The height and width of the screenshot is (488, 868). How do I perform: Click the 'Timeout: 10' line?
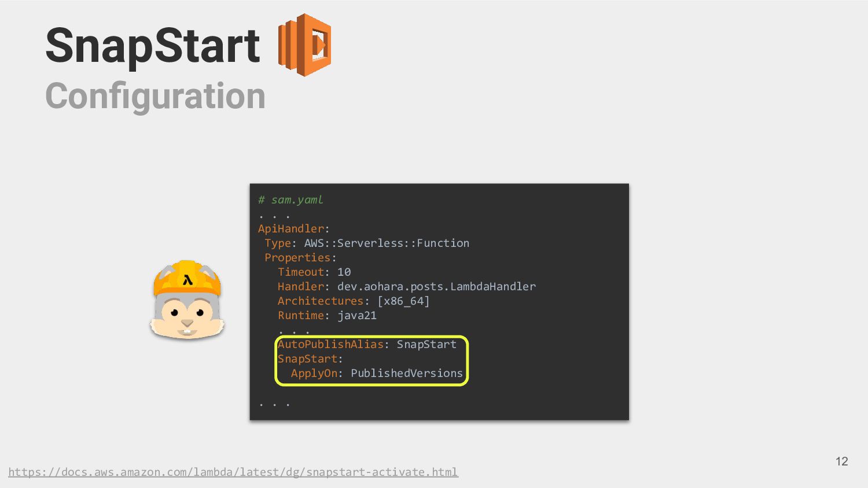pos(314,272)
